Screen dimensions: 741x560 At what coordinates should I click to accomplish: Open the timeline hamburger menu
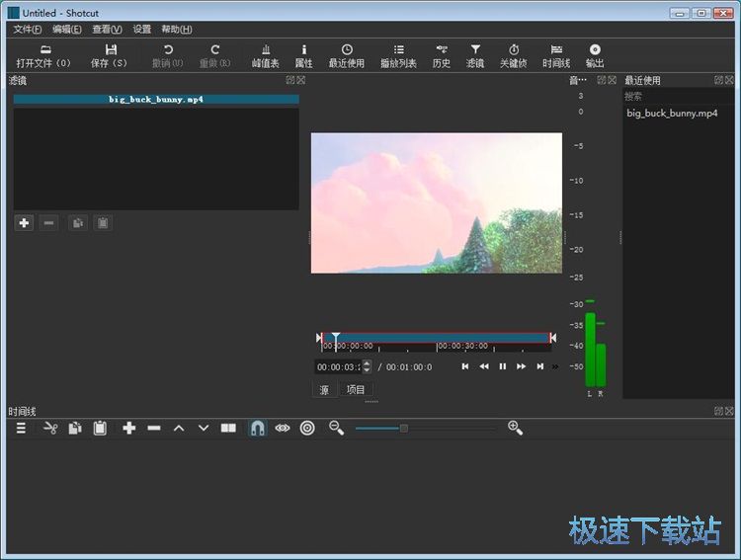click(x=21, y=428)
